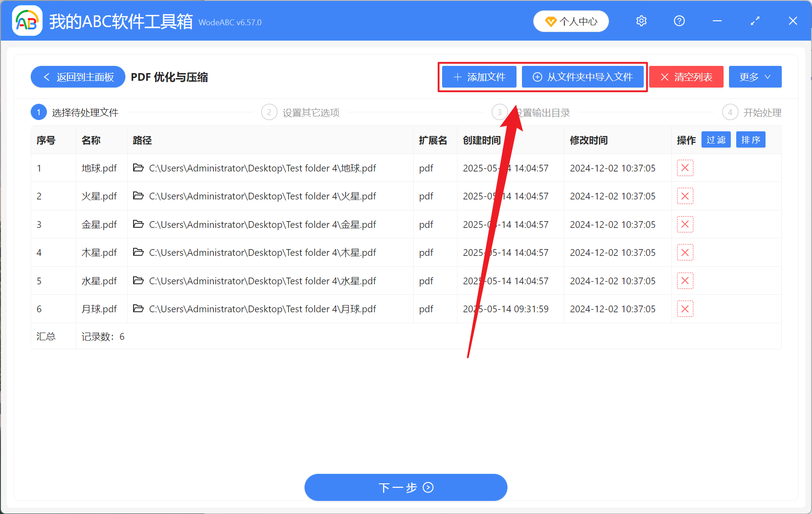Expand the 更多 dropdown menu
The width and height of the screenshot is (812, 514).
[x=755, y=77]
